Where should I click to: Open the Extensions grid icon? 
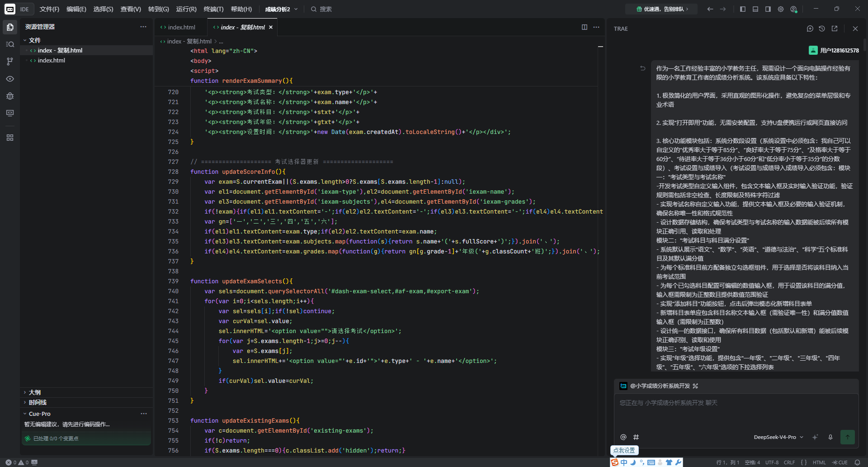tap(10, 138)
